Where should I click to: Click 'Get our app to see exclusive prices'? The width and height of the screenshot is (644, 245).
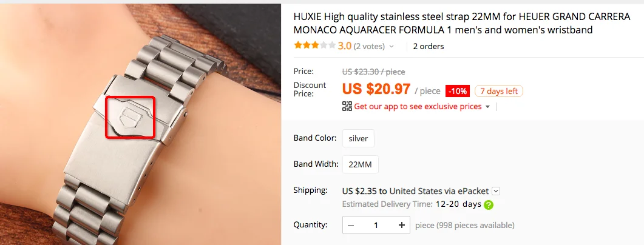(x=418, y=107)
